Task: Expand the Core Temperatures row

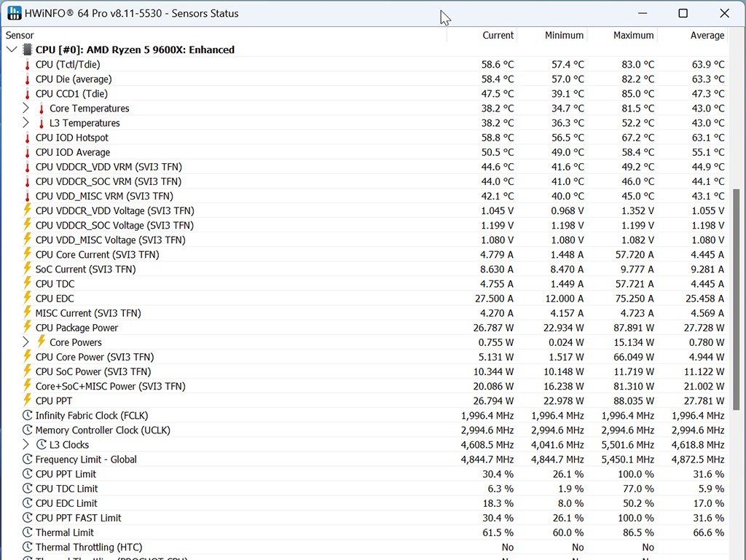Action: 25,109
